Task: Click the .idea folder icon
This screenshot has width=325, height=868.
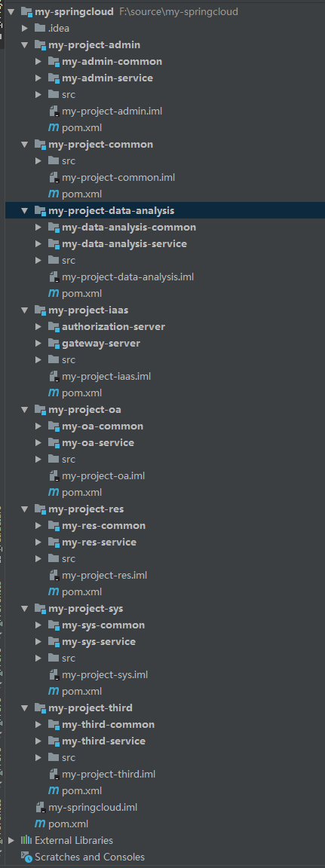Action: [40, 28]
